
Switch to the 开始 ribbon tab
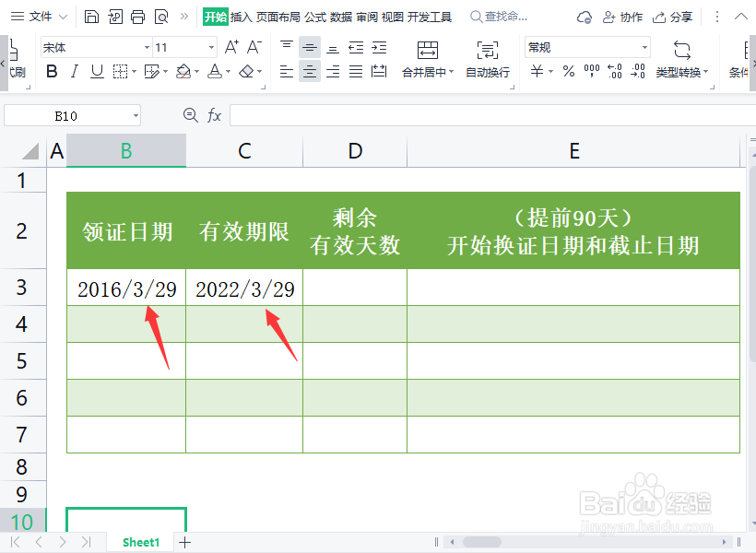pyautogui.click(x=215, y=17)
